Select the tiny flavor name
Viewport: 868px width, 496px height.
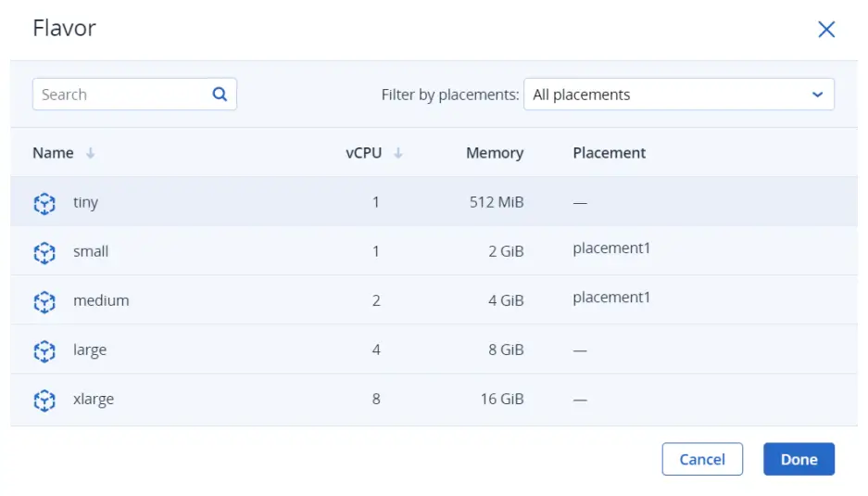pos(85,203)
